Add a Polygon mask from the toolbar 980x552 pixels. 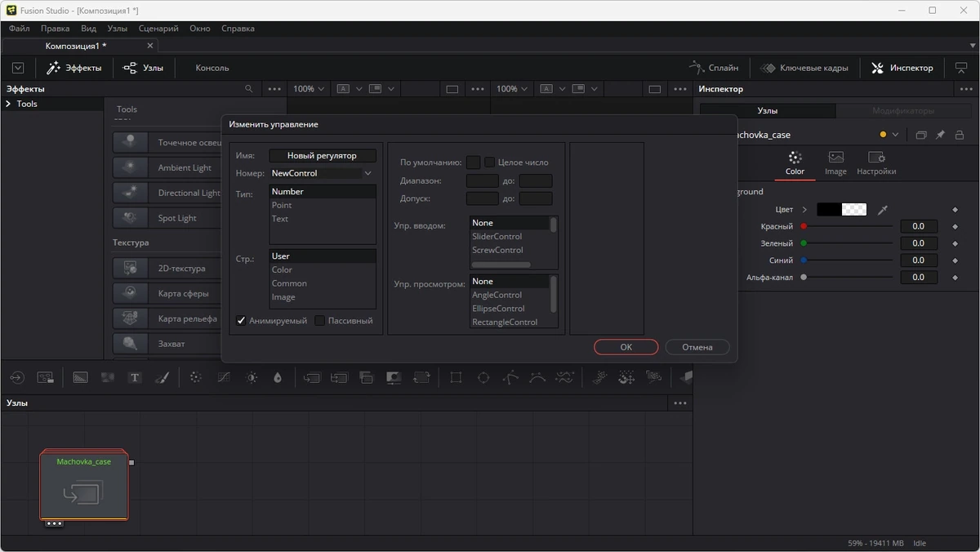[x=510, y=377]
